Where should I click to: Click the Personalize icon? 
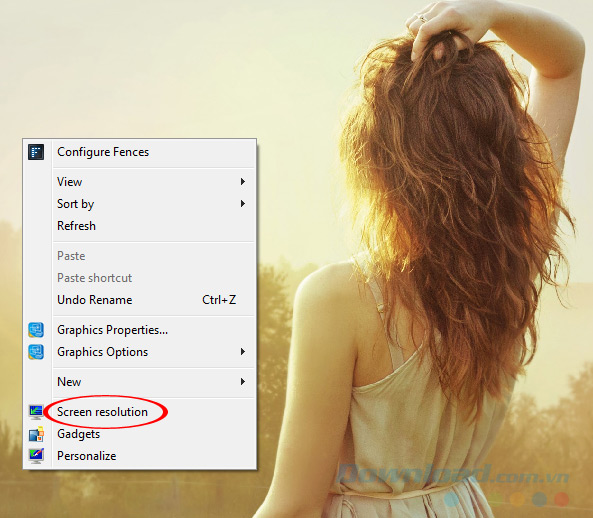click(36, 456)
